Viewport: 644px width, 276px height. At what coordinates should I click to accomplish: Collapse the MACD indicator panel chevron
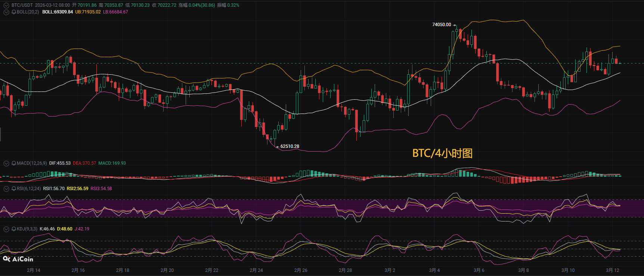tap(6, 163)
